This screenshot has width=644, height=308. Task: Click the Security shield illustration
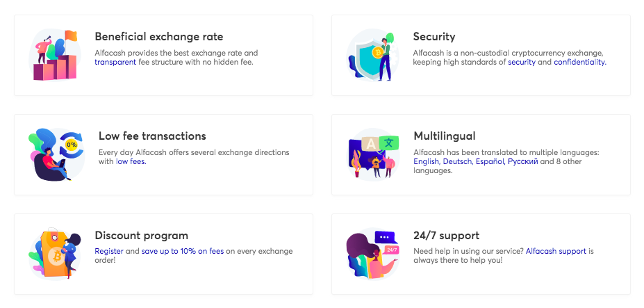(x=372, y=55)
